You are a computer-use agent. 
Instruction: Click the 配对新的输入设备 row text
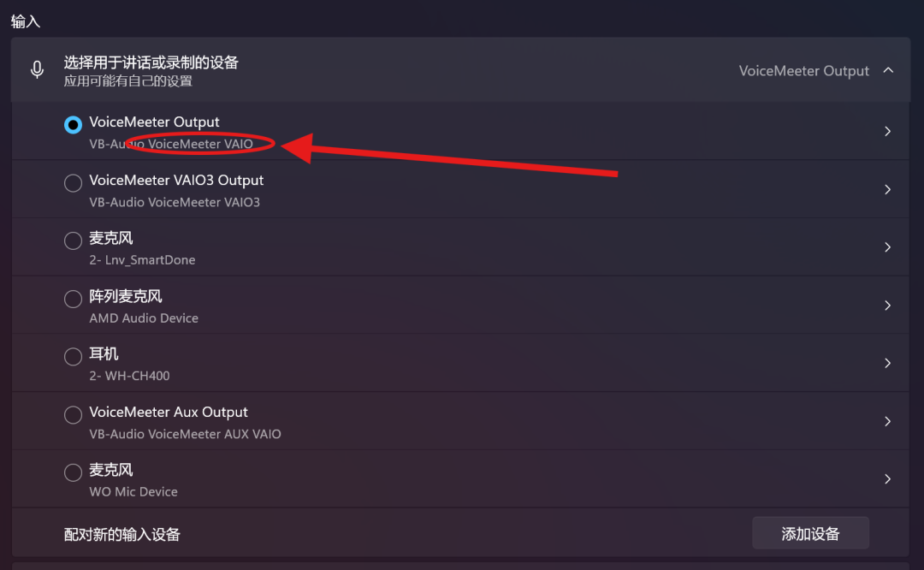pos(122,535)
